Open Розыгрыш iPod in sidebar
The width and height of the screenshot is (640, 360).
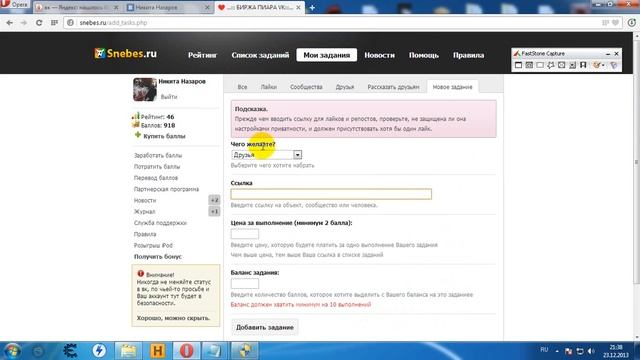coord(153,245)
